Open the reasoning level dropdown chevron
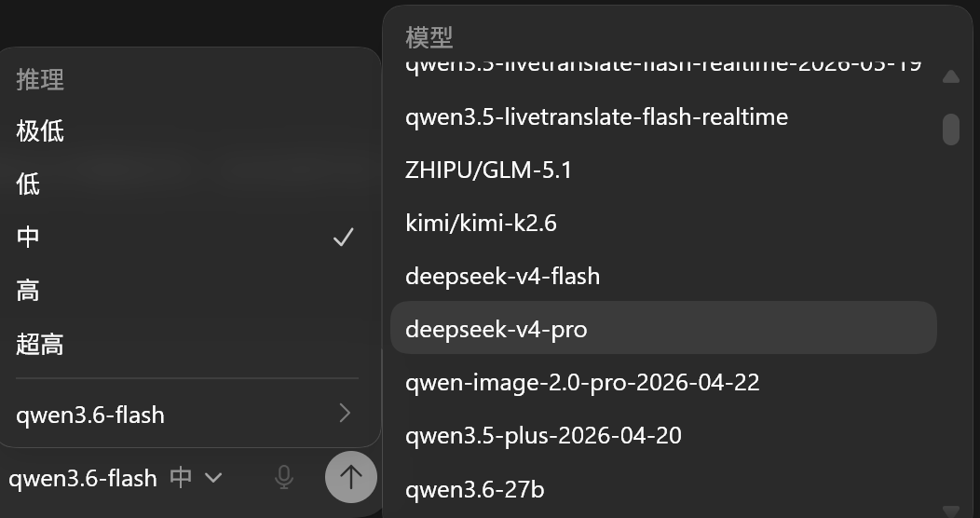The height and width of the screenshot is (518, 980). coord(213,478)
